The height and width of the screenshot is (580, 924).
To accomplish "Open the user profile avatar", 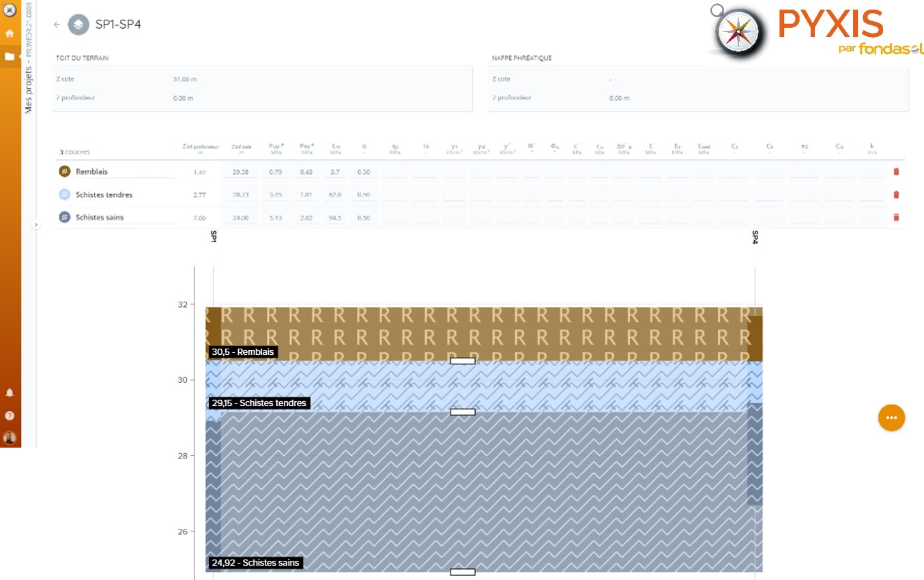I will point(10,437).
